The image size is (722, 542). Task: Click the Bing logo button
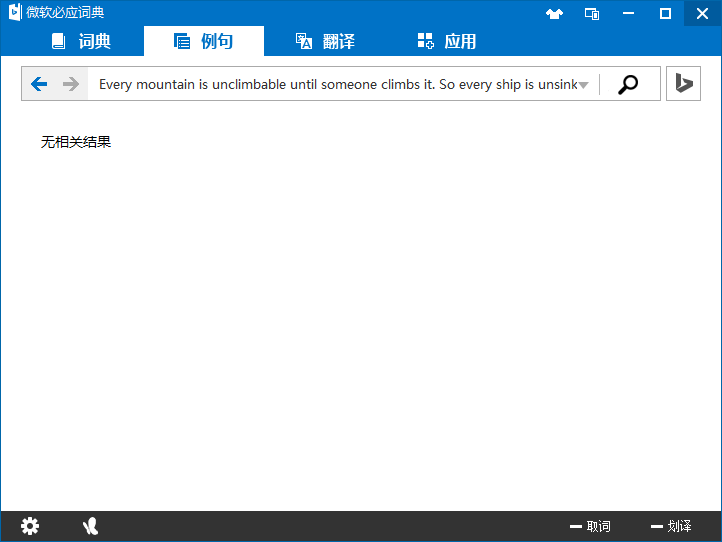[683, 83]
